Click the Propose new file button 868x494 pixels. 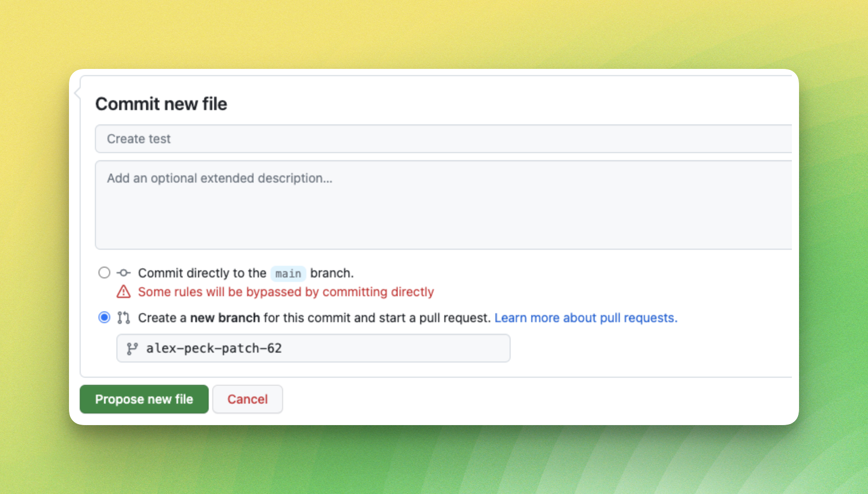click(144, 399)
